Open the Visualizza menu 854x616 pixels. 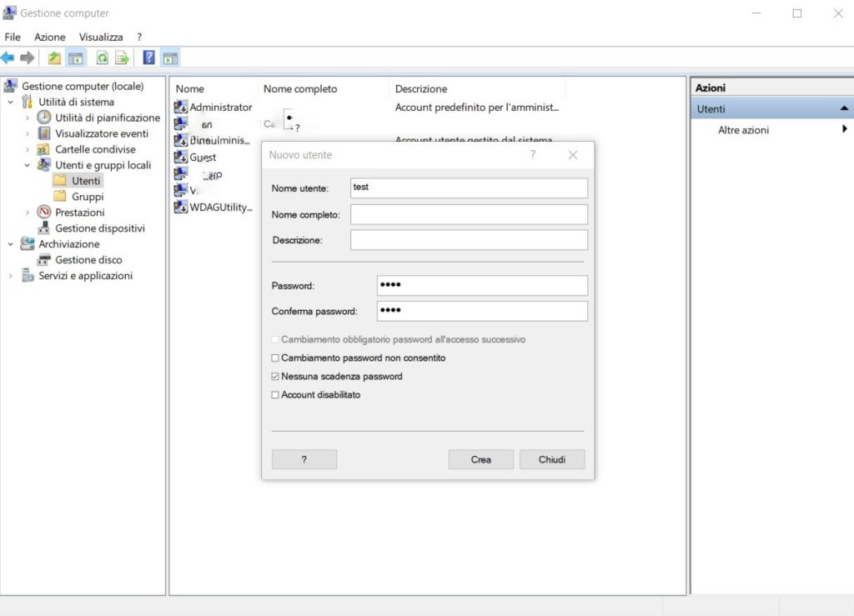(x=101, y=37)
